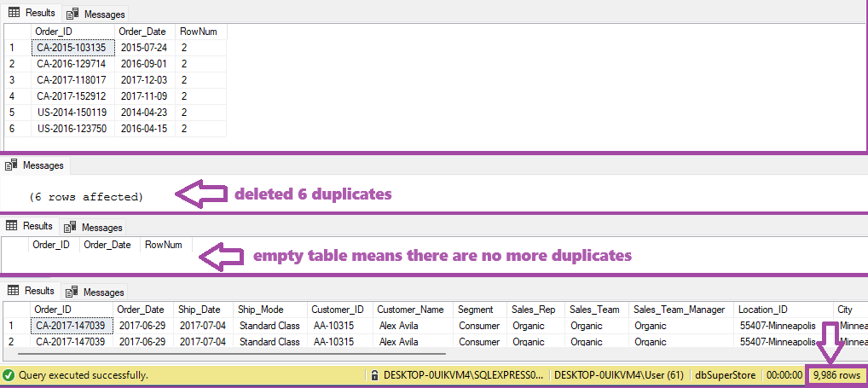The image size is (868, 388).
Task: Open the bottom pane Messages tab
Action: 94,292
